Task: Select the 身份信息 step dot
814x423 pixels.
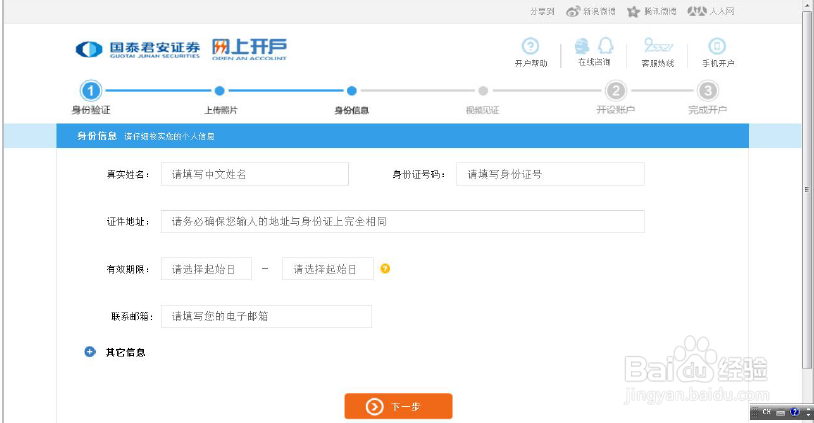Action: pos(351,91)
